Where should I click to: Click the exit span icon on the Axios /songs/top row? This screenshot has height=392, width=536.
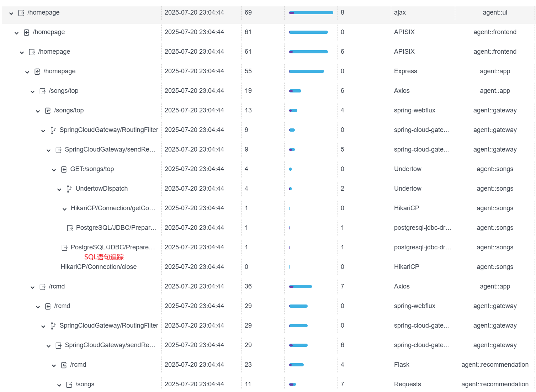click(x=43, y=91)
